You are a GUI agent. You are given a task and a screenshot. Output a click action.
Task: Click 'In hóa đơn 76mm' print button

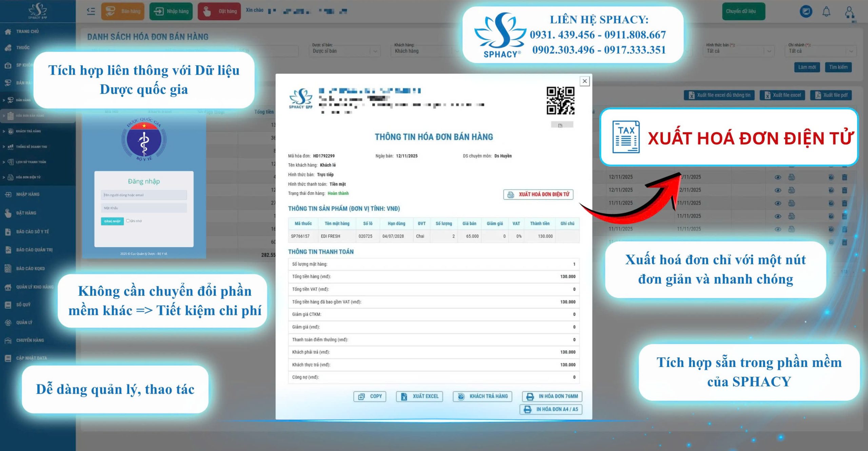(552, 396)
